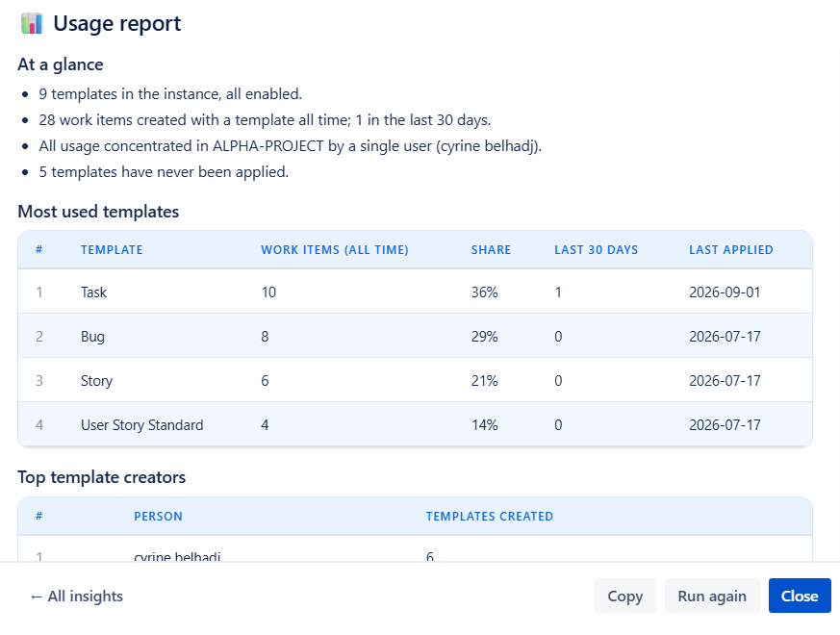Click the TEMPLATES CREATED header
The width and height of the screenshot is (840, 635).
coord(490,516)
